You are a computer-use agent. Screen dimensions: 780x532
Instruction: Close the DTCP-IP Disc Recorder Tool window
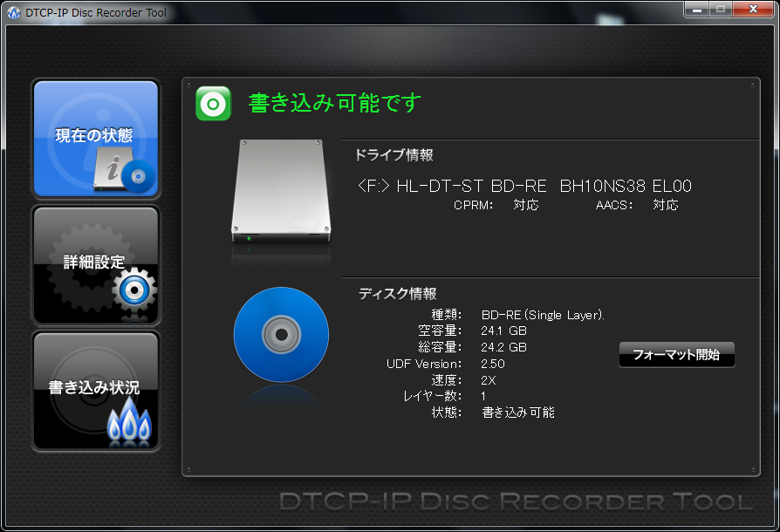pos(753,9)
